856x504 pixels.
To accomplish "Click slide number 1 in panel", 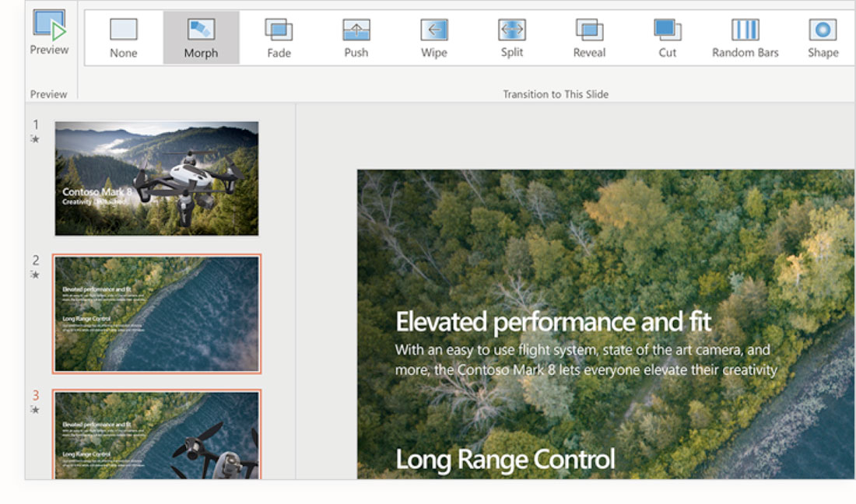I will [36, 125].
